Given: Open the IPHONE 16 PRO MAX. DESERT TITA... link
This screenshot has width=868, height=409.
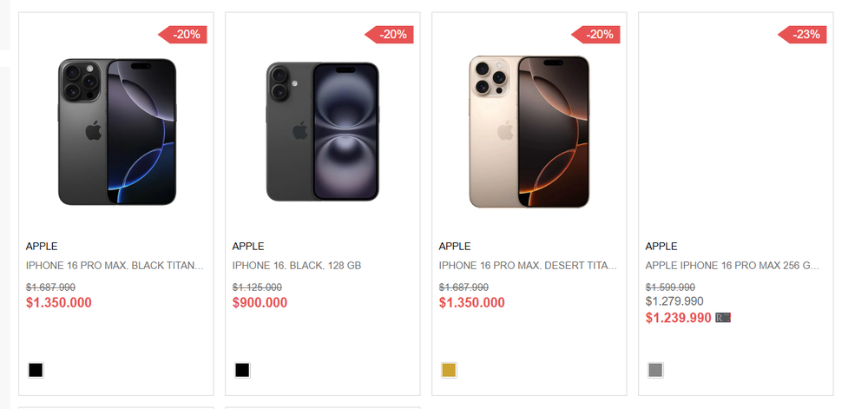Looking at the screenshot, I should tap(528, 266).
